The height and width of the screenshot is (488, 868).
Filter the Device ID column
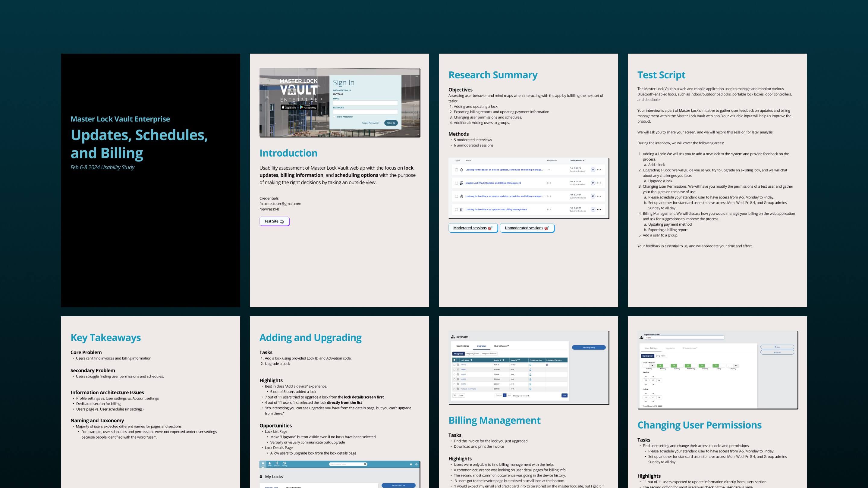point(503,360)
